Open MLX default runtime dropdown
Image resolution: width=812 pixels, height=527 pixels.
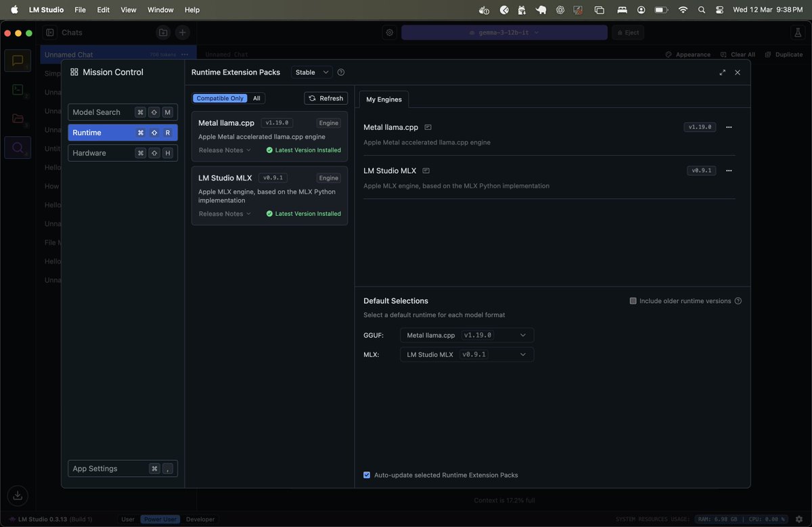coord(467,354)
